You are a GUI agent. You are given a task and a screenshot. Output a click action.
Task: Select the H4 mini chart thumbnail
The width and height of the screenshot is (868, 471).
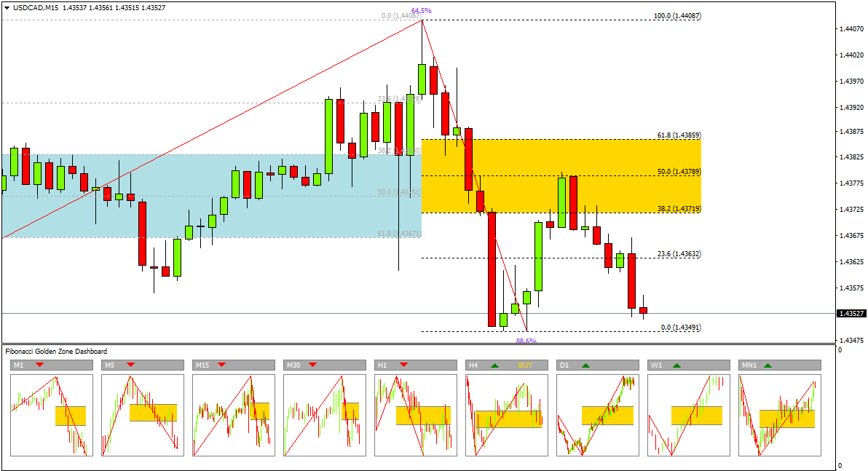(507, 415)
